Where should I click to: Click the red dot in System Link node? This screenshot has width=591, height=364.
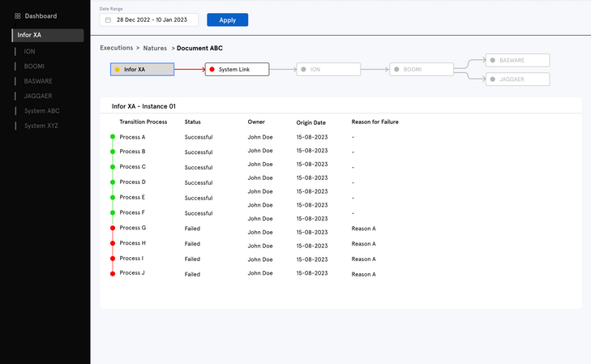coord(212,70)
